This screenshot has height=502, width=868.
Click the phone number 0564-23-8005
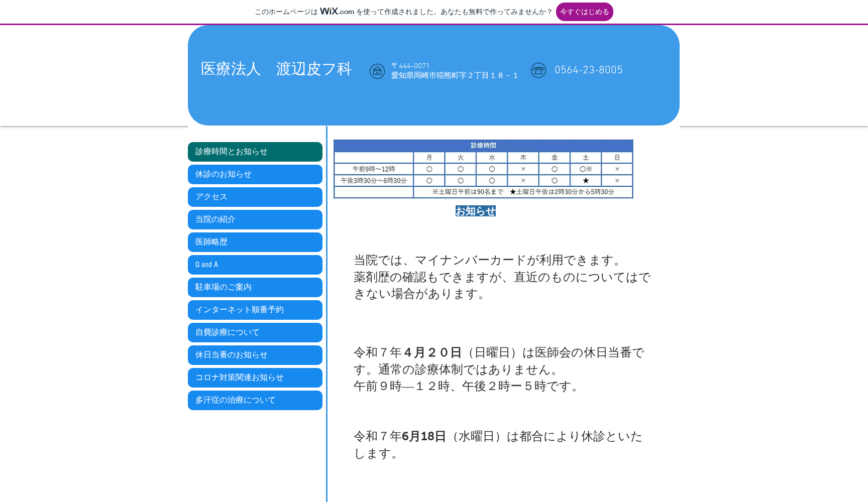(x=589, y=70)
